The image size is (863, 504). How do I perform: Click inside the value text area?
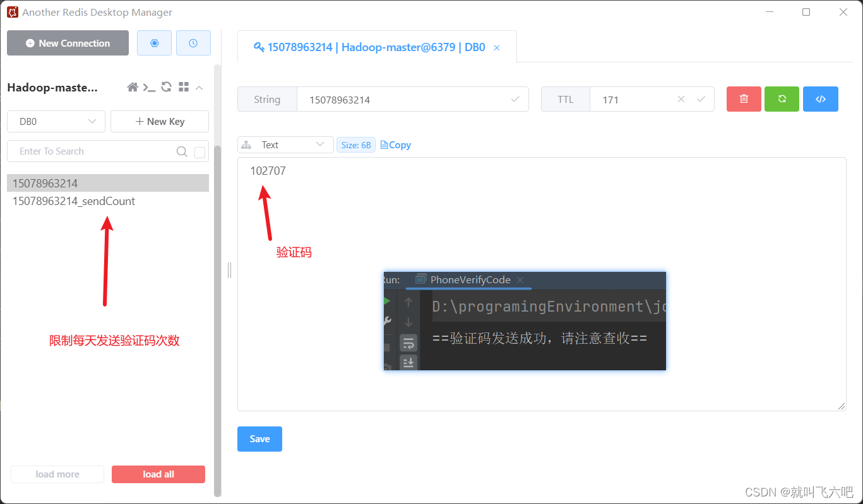[542, 284]
